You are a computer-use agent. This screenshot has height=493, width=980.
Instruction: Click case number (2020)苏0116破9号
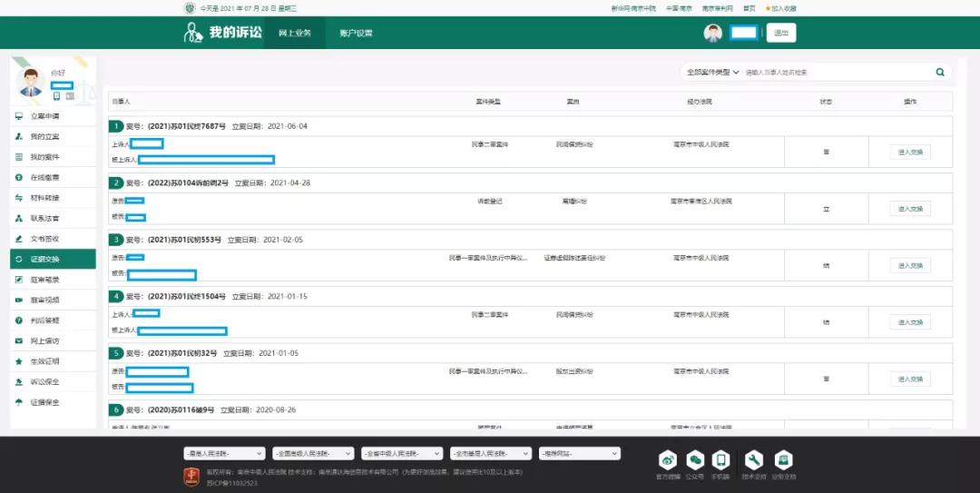[x=181, y=410]
